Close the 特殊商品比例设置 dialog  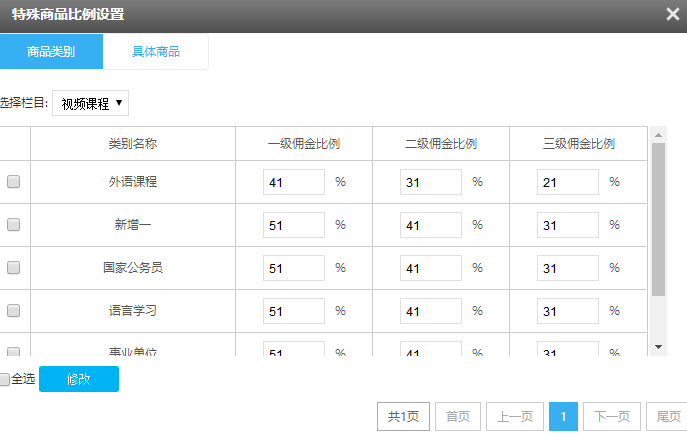coord(673,14)
